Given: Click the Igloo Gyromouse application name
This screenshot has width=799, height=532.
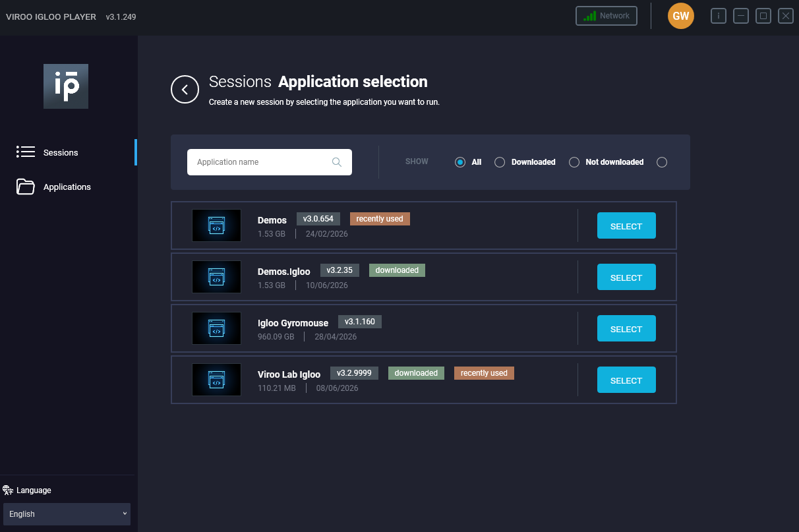Looking at the screenshot, I should click(x=293, y=323).
